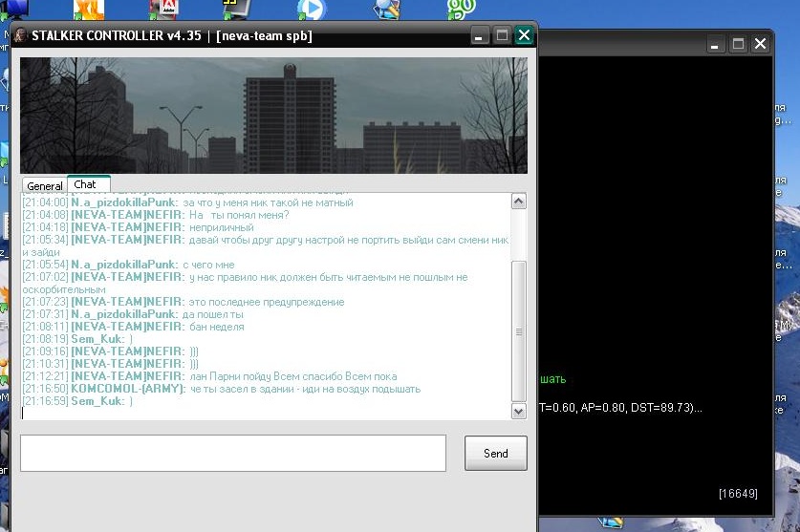The image size is (800, 532).
Task: Click the STALKER CONTROLLER title bar icon
Action: (x=19, y=36)
